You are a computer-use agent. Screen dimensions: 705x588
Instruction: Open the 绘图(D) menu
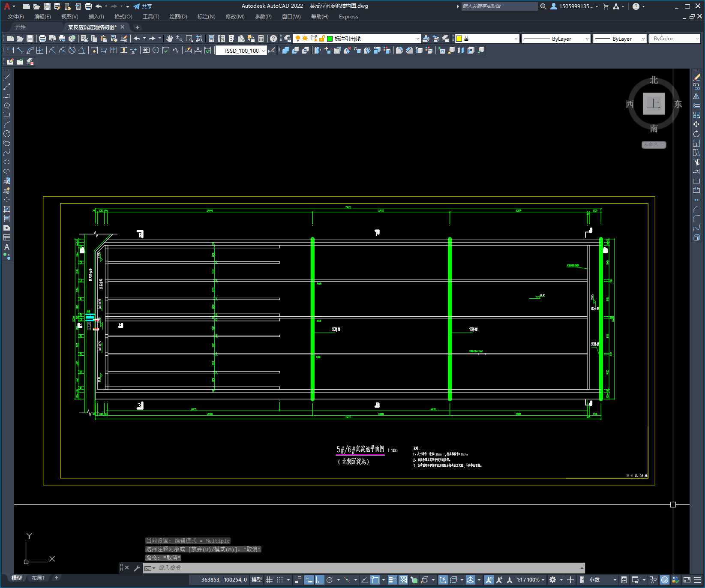(178, 17)
